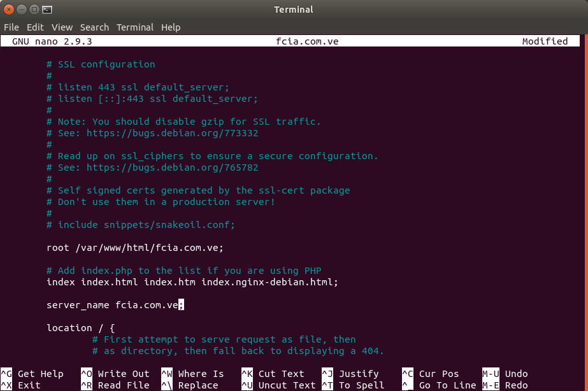Open the View menu

[62, 27]
